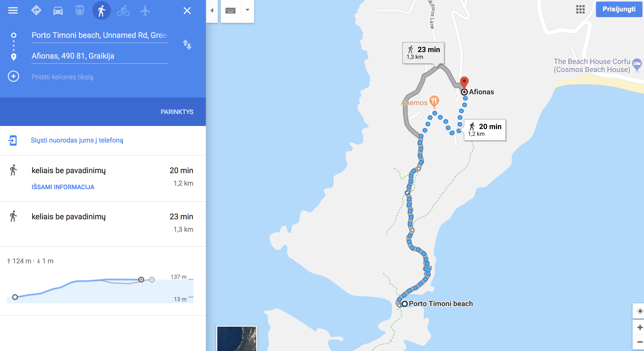Viewport: 644px width, 351px height.
Task: Select flights travel mode airplane icon
Action: tap(145, 11)
